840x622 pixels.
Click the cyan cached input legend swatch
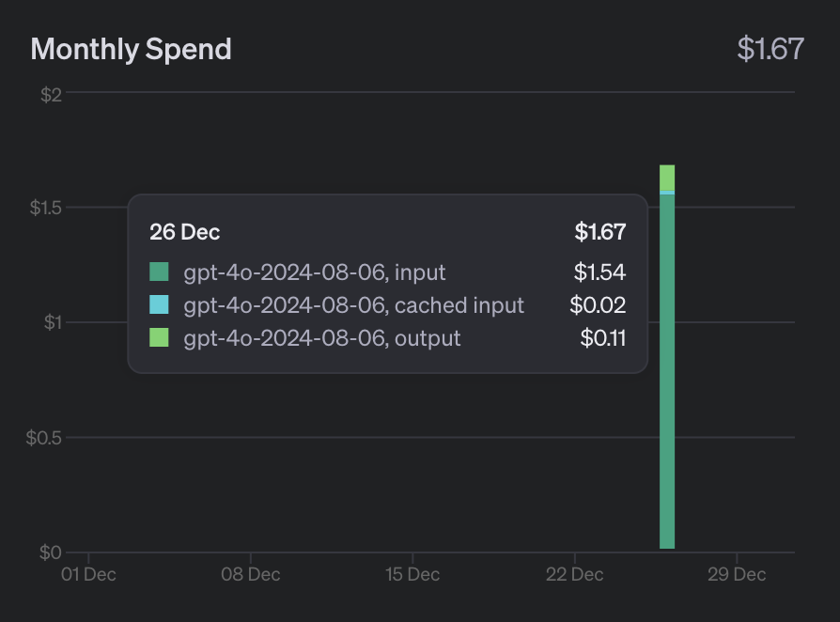point(159,304)
